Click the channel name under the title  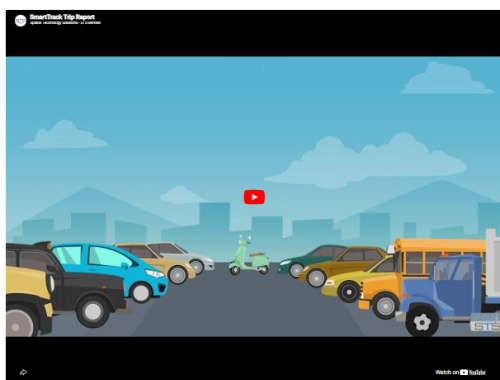[65, 23]
